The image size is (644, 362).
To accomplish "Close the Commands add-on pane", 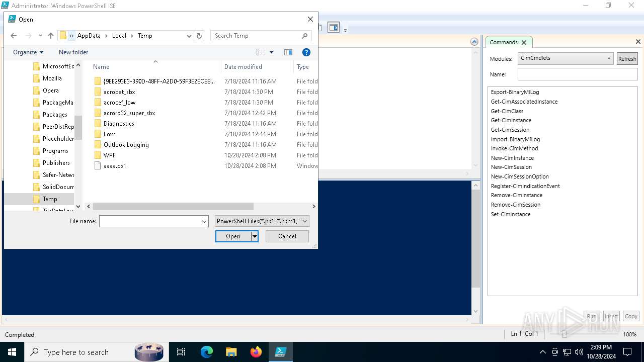I will (x=638, y=42).
